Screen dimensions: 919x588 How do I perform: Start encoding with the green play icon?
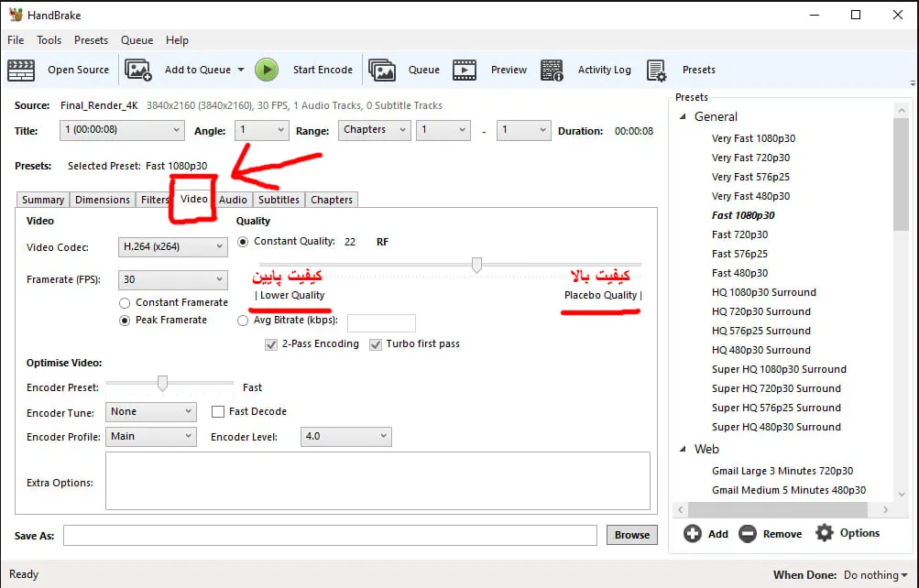click(267, 70)
